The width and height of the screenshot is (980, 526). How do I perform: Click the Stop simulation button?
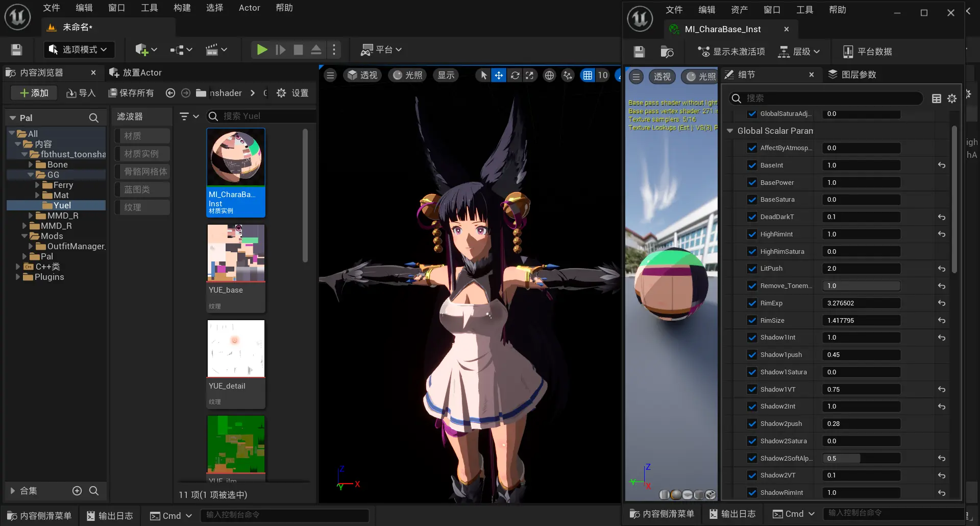coord(298,50)
